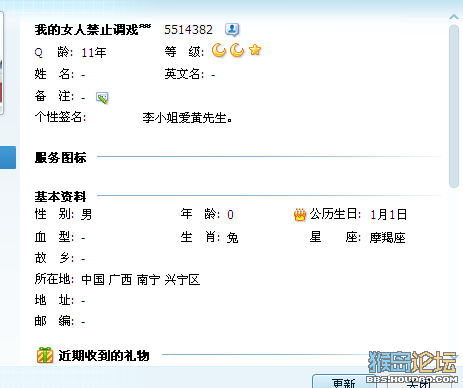Click the 近期收到的礼物 heading

point(104,356)
